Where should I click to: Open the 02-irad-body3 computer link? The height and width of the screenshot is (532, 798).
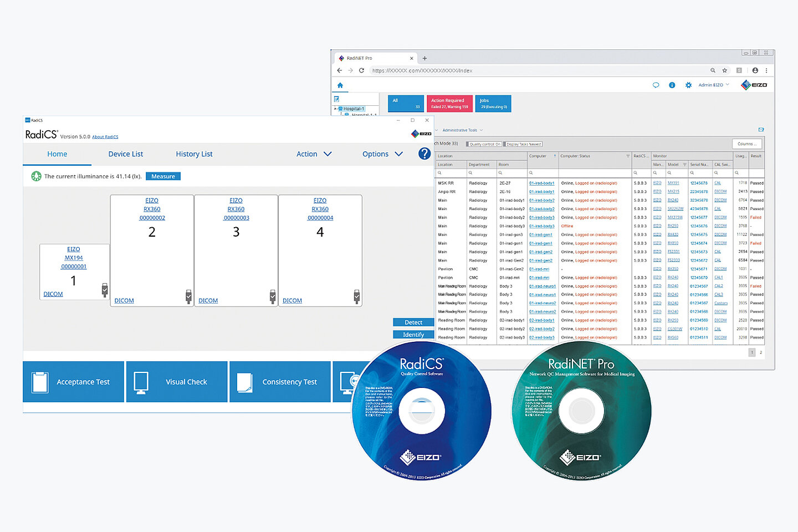click(x=541, y=337)
